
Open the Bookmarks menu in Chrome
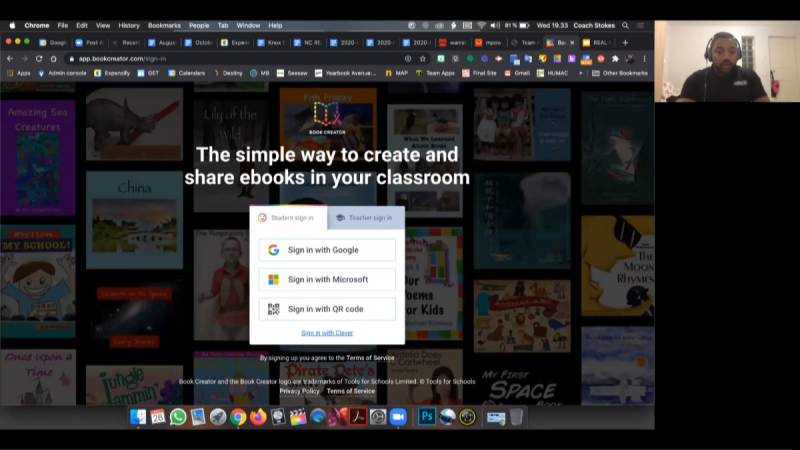[164, 26]
